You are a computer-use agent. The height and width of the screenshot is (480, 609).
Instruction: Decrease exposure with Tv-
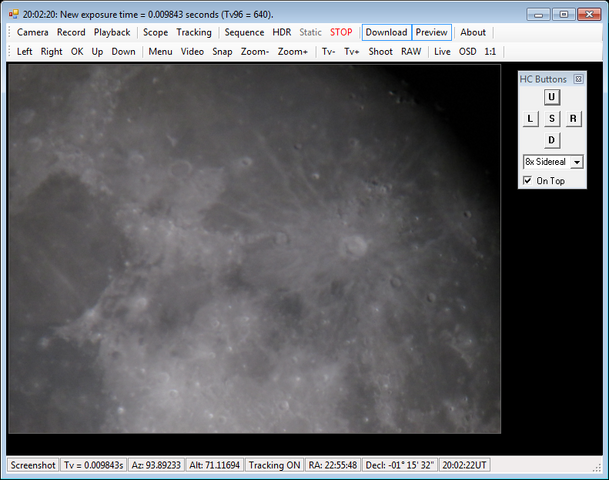[329, 52]
